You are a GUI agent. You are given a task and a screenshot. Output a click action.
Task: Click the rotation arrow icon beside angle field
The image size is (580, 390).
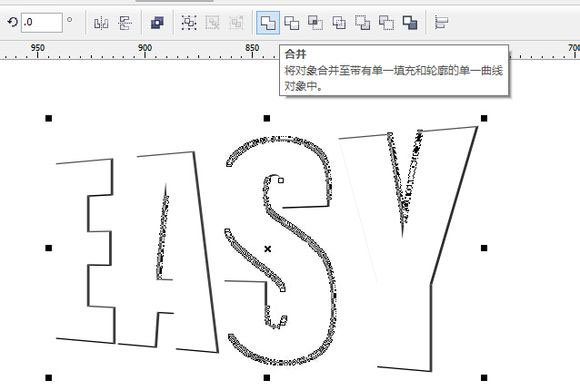(13, 23)
